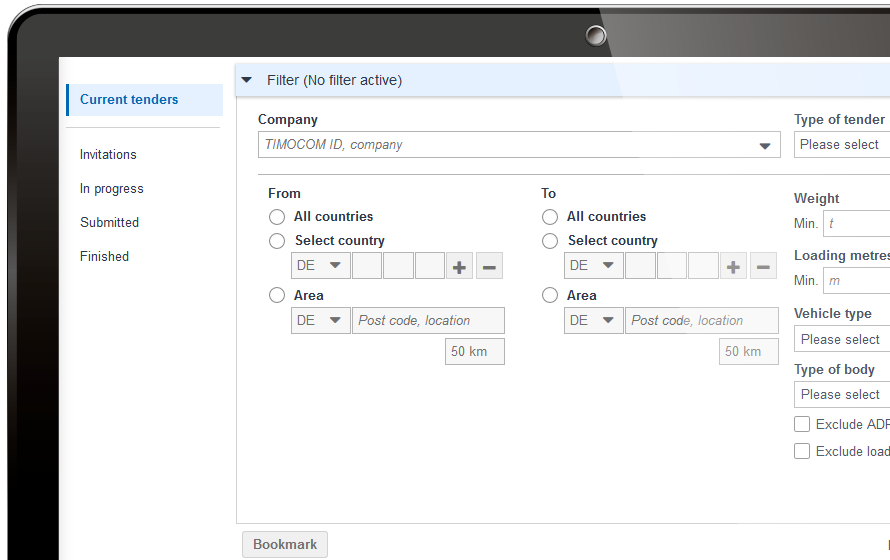This screenshot has width=890, height=560.
Task: Tick the Exclude ADR checkbox
Action: pyautogui.click(x=802, y=424)
